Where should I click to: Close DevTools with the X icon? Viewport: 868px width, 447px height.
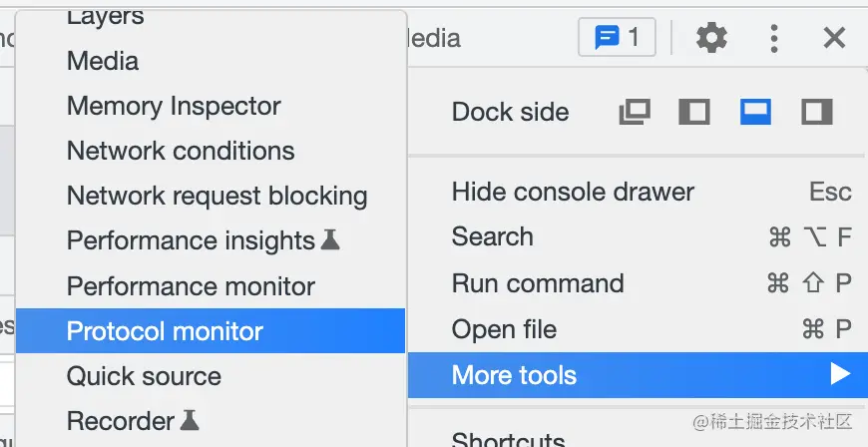pyautogui.click(x=834, y=38)
